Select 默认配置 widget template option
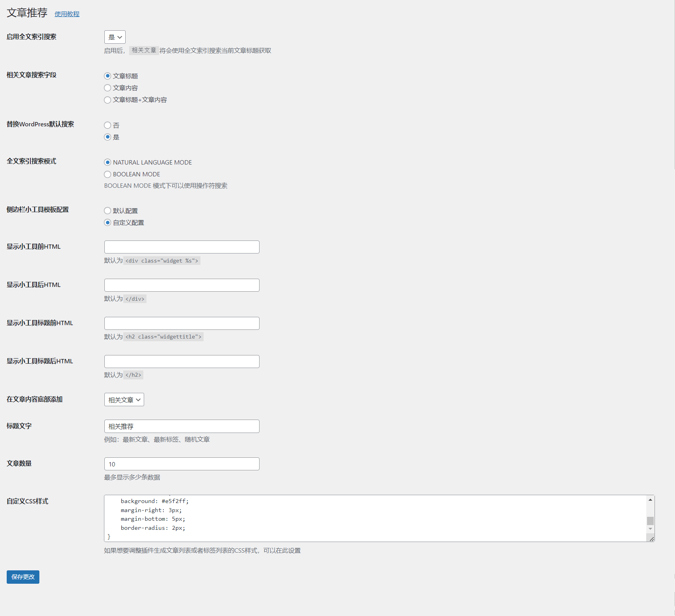 108,211
